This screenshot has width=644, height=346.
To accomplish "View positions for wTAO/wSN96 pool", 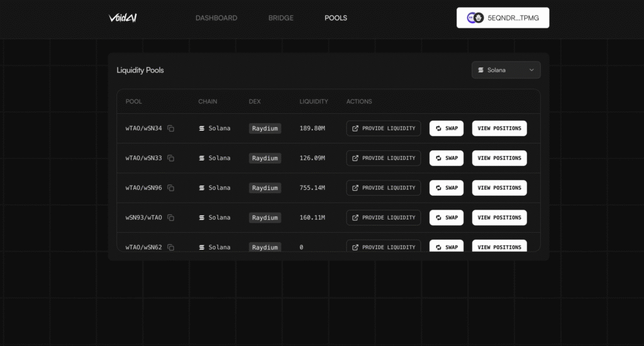I will pos(499,188).
